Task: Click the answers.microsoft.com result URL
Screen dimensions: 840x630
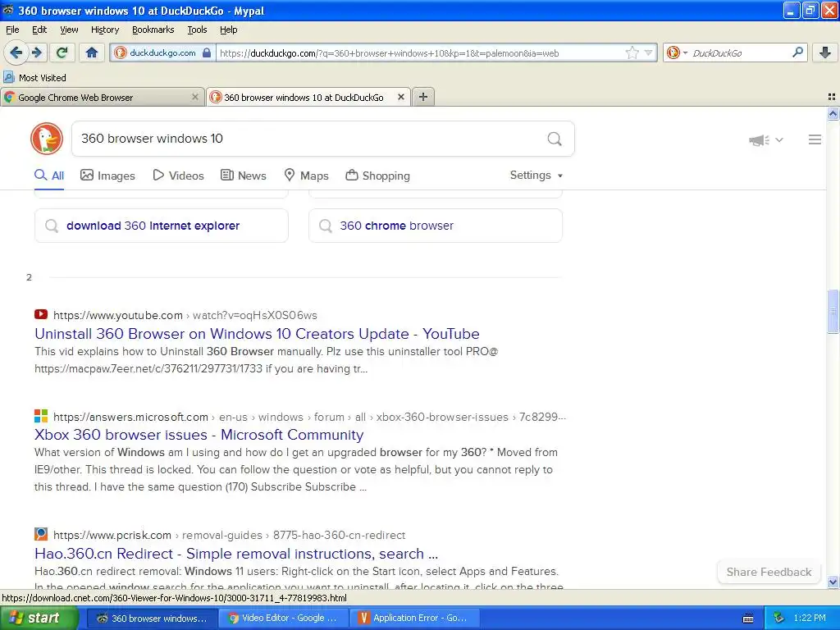Action: tap(309, 417)
